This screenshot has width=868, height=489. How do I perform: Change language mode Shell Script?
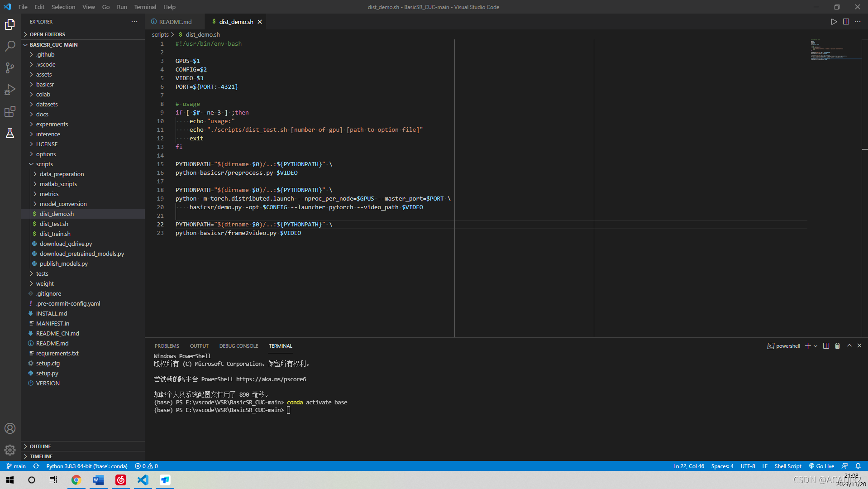787,466
